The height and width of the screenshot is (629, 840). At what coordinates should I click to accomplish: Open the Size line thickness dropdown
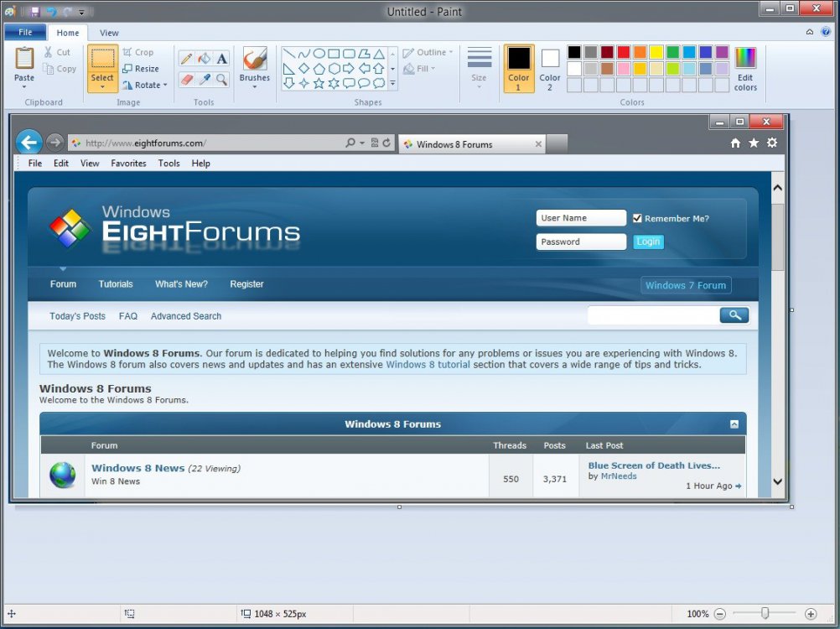coord(479,68)
